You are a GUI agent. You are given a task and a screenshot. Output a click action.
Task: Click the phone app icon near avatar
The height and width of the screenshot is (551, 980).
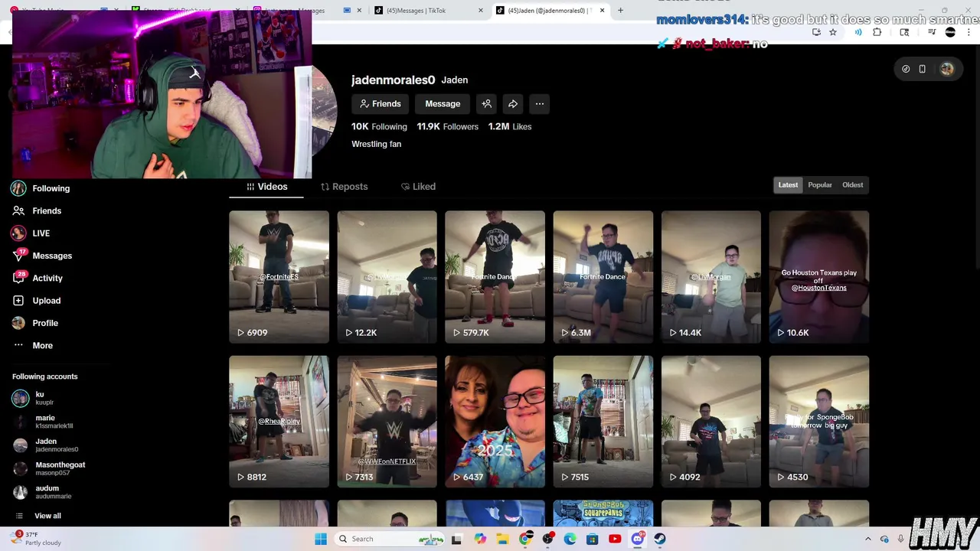[923, 69]
